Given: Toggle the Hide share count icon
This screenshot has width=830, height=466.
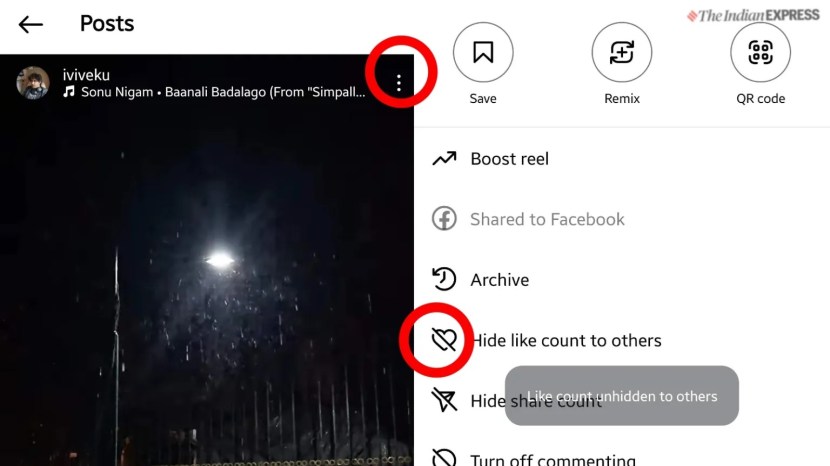Looking at the screenshot, I should (x=444, y=400).
